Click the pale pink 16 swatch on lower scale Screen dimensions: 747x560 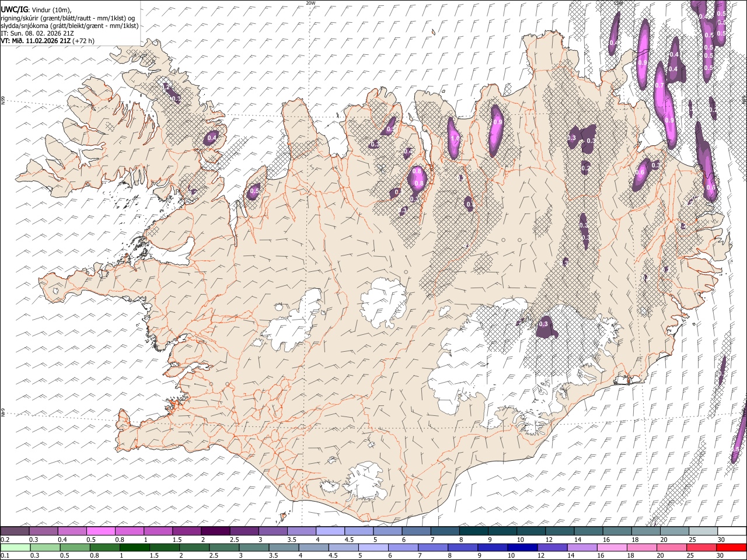pyautogui.click(x=611, y=547)
